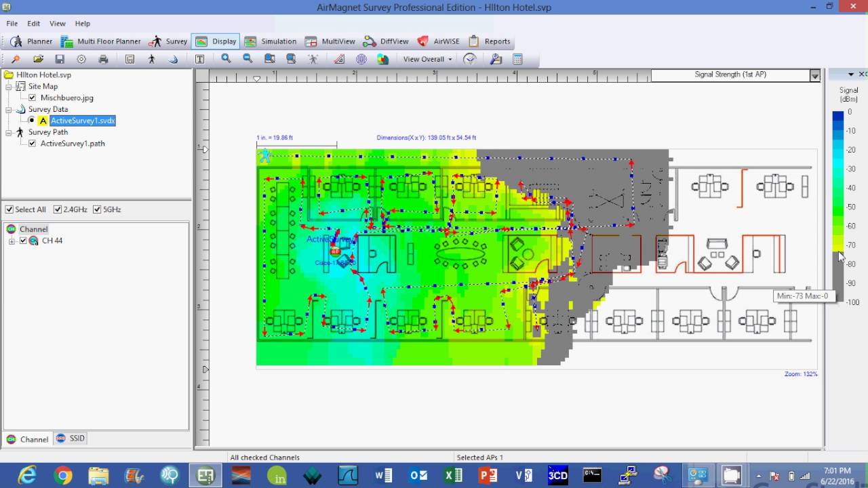Uncheck the CH 44 checkbox
Screen dimensions: 868x488
pos(23,241)
